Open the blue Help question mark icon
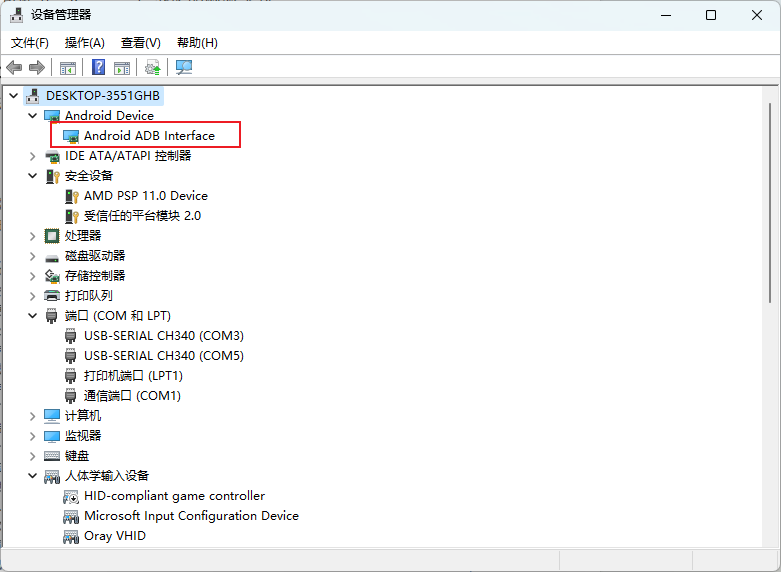The image size is (781, 572). point(99,67)
